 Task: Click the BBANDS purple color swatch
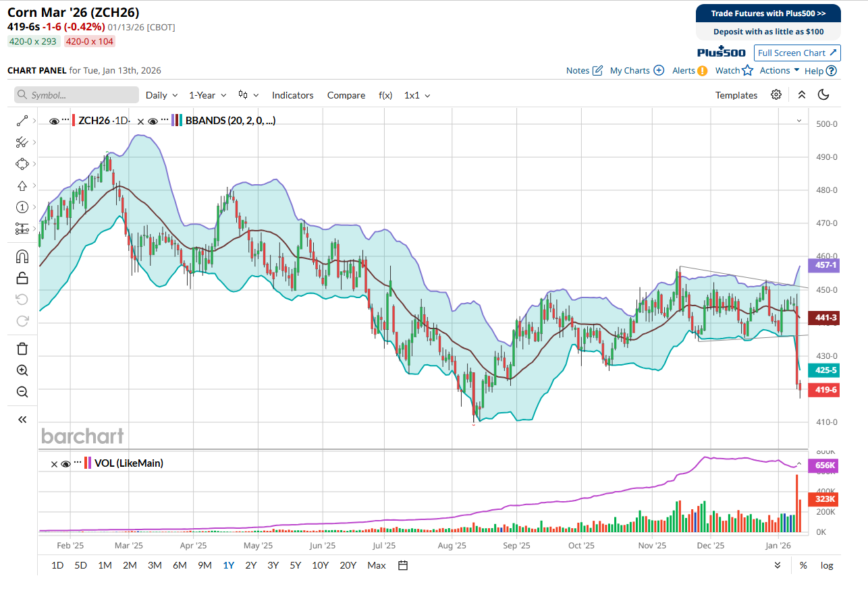(x=174, y=121)
